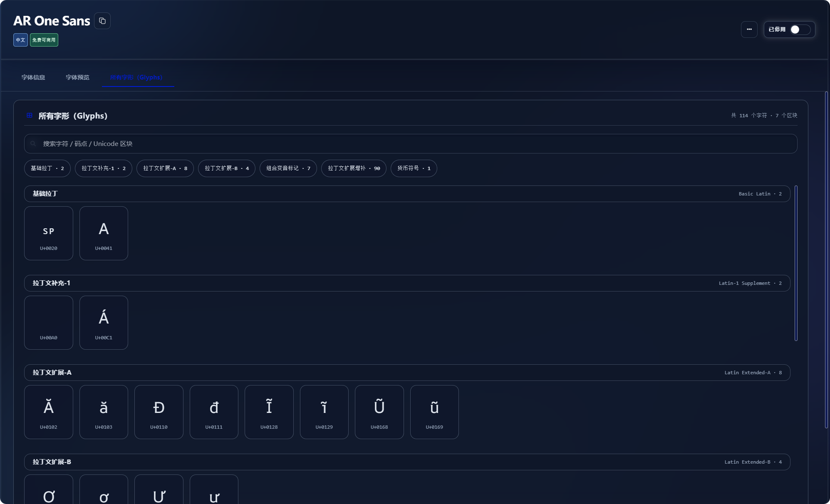
Task: Filter by 拉丁文补充-1 block chip
Action: (x=104, y=168)
